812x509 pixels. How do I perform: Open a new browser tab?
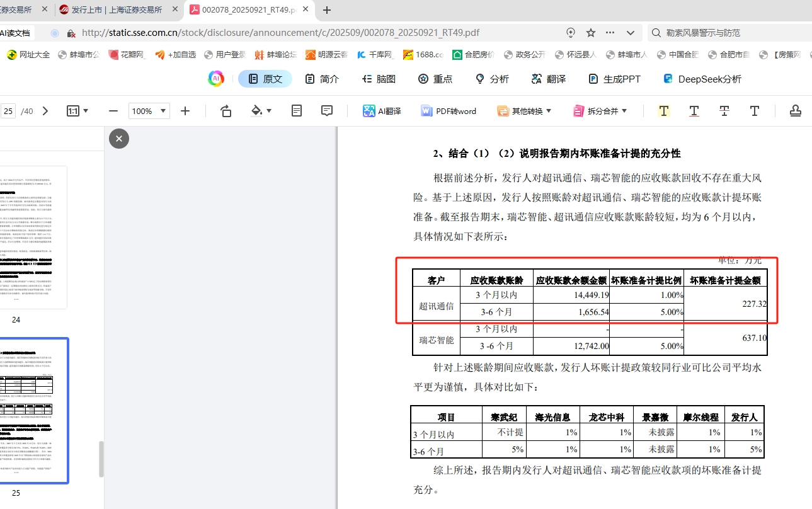(327, 10)
